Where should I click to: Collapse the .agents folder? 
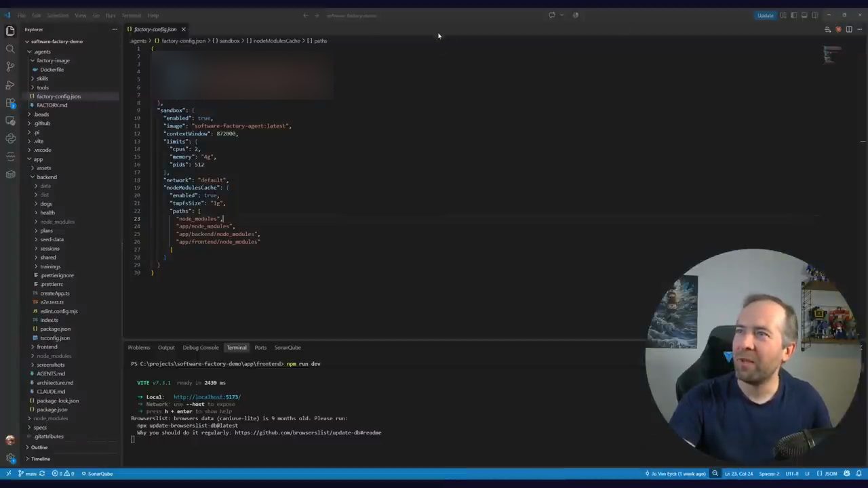pos(42,52)
